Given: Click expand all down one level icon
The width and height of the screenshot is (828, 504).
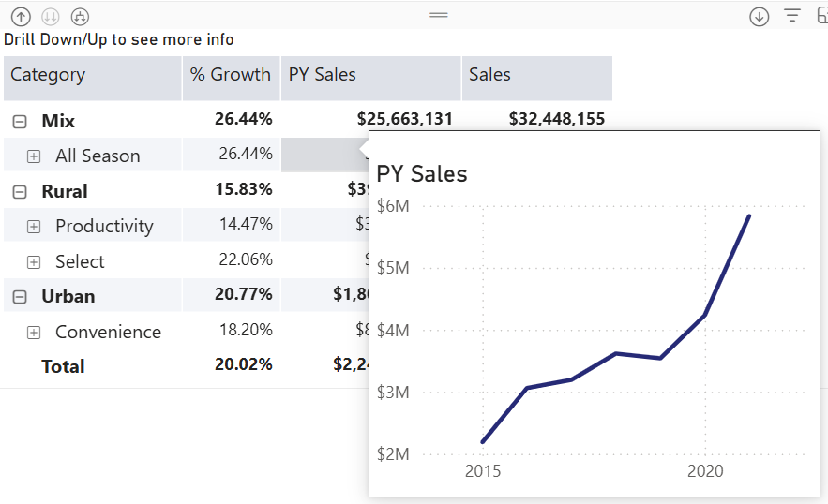Looking at the screenshot, I should [x=81, y=16].
